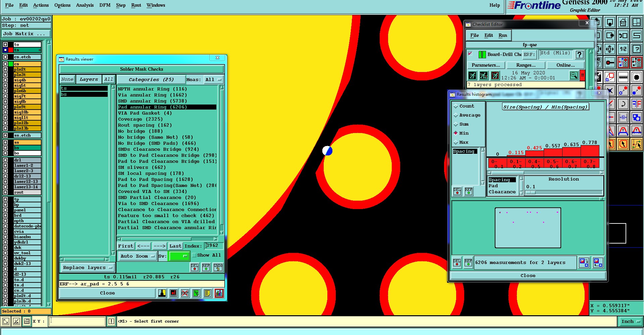
Task: Open the Meas: All dropdown
Action: pos(213,80)
